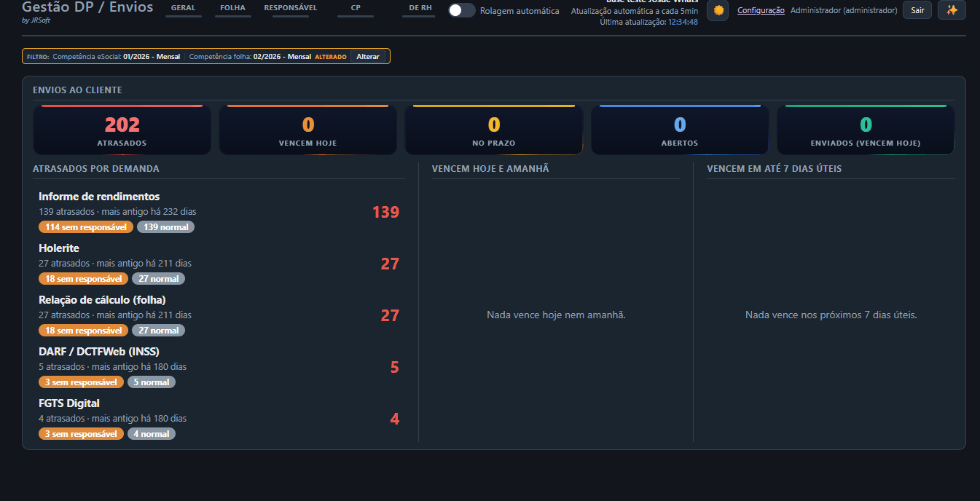
Task: Open the Configuração link
Action: 761,11
